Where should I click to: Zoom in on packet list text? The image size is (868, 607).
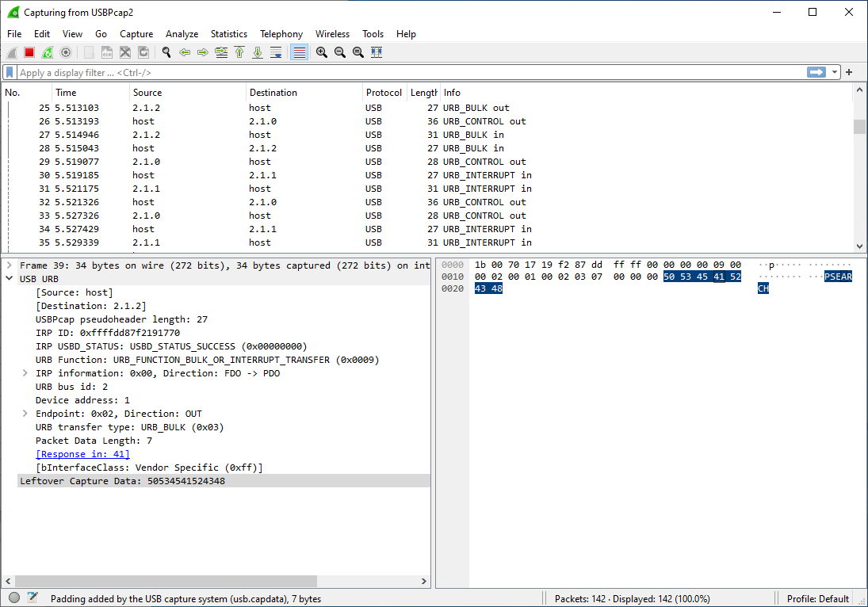322,52
